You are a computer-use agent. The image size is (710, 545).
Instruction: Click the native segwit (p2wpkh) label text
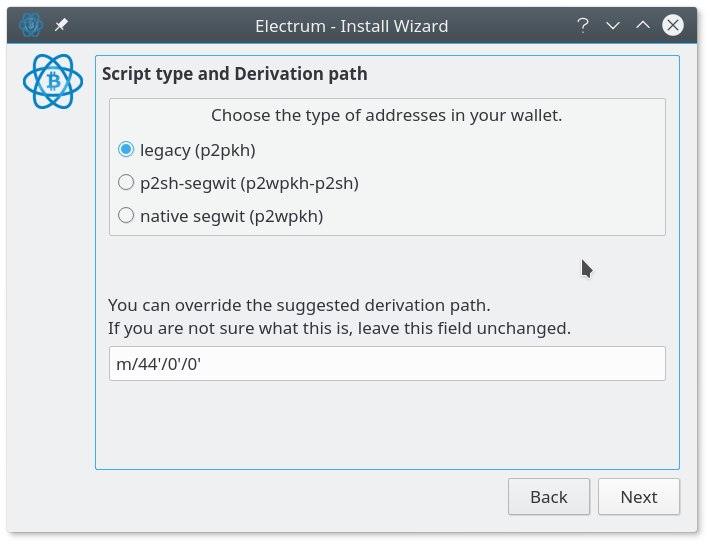[x=232, y=216]
